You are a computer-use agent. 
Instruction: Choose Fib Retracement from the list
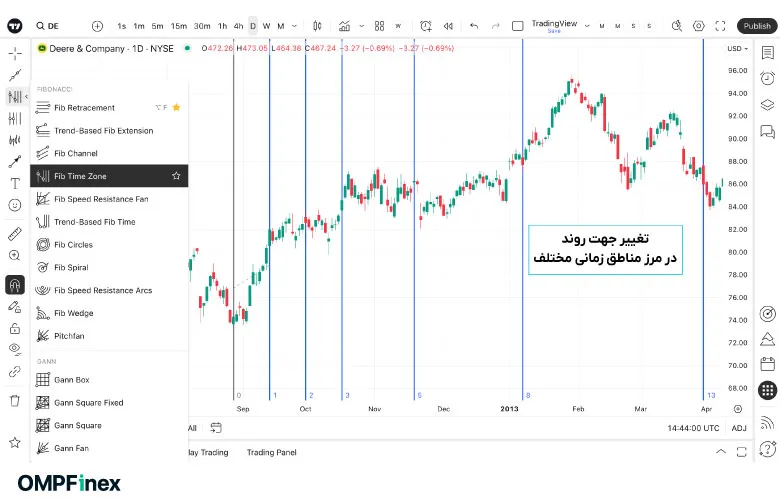(84, 107)
